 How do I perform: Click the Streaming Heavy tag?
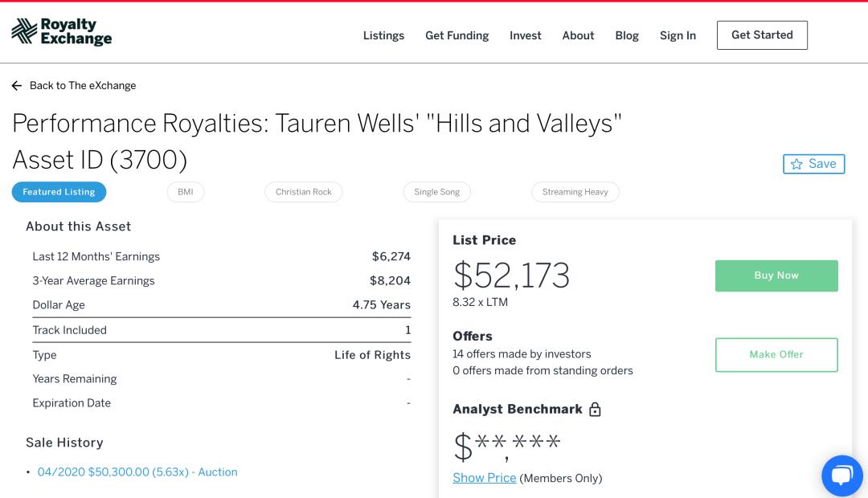[x=575, y=192]
